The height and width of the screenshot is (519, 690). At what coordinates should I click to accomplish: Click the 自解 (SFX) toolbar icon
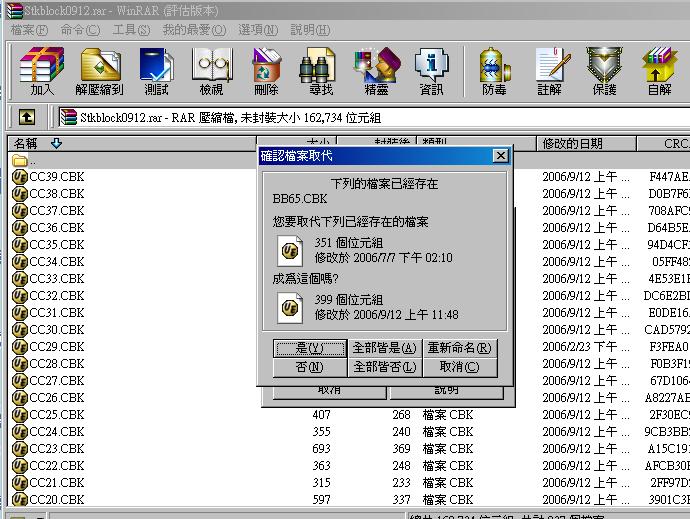tap(659, 72)
